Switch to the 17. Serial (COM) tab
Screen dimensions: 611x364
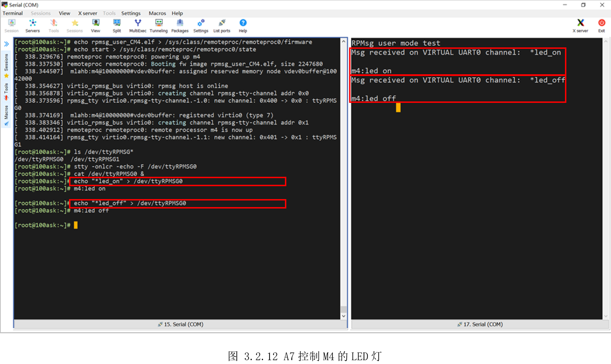pos(480,324)
